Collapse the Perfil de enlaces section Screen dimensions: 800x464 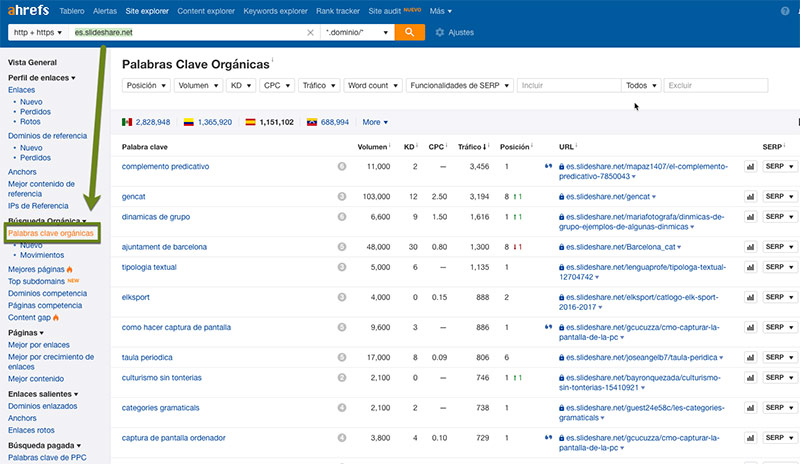pyautogui.click(x=41, y=78)
